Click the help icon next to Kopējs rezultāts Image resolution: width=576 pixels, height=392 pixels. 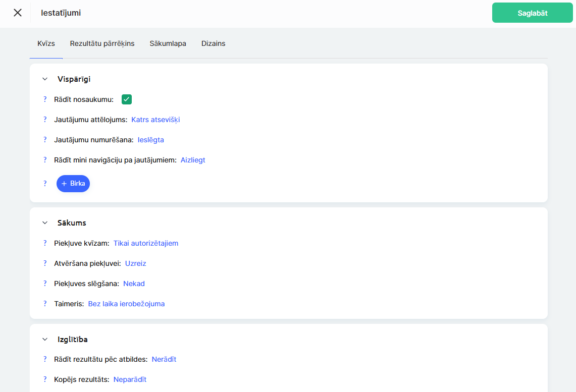tap(45, 379)
